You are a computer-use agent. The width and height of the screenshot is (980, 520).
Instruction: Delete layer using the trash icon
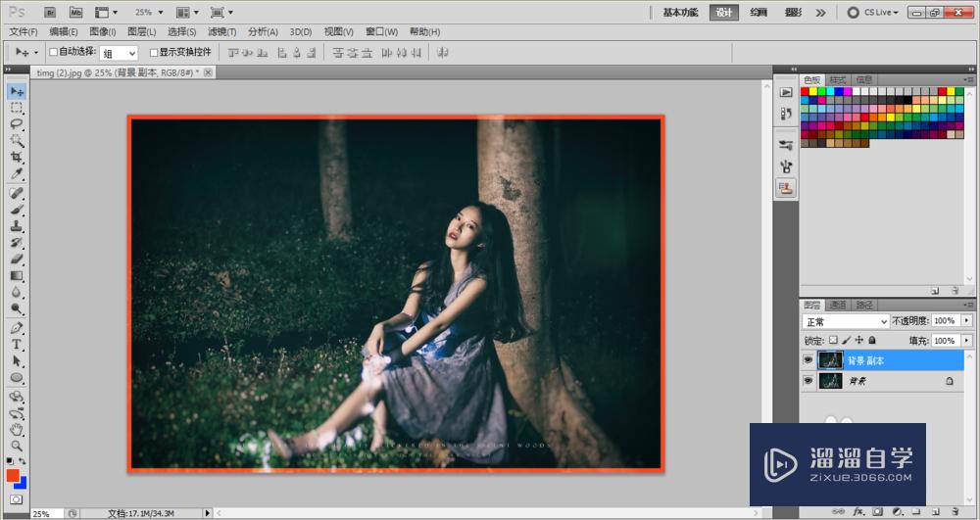pos(955,511)
